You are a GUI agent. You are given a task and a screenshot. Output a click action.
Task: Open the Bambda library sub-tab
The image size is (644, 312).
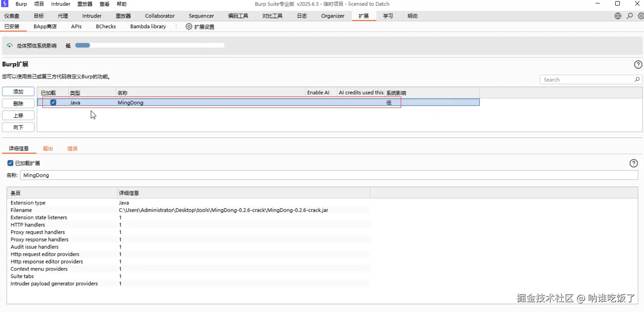148,26
